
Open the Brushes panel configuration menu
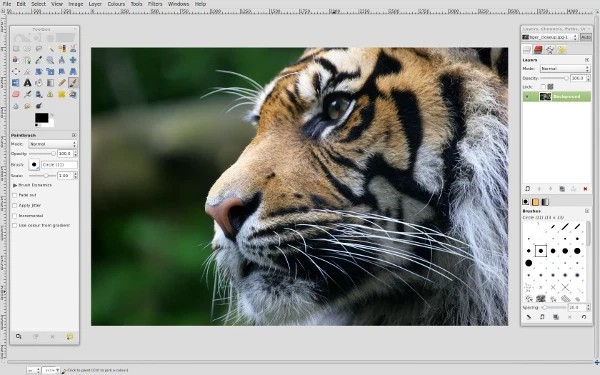coord(587,211)
